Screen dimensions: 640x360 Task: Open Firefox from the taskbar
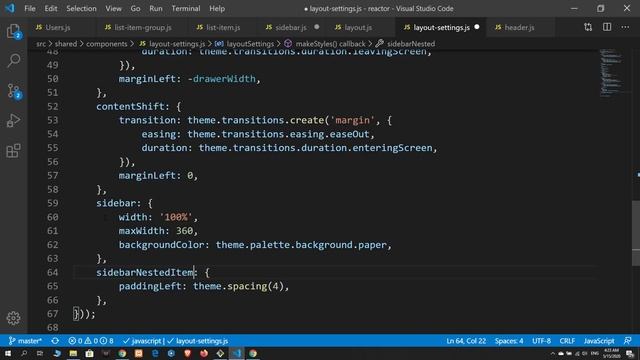click(204, 353)
